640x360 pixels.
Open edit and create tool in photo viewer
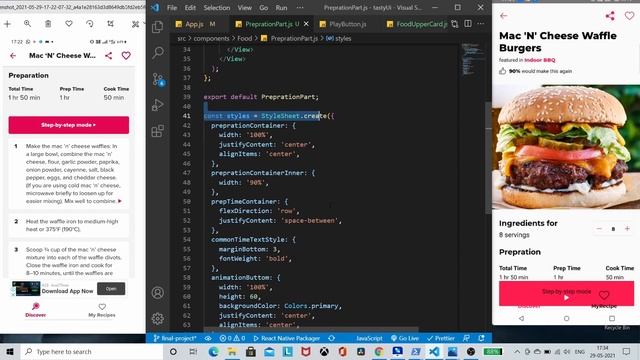(x=136, y=24)
